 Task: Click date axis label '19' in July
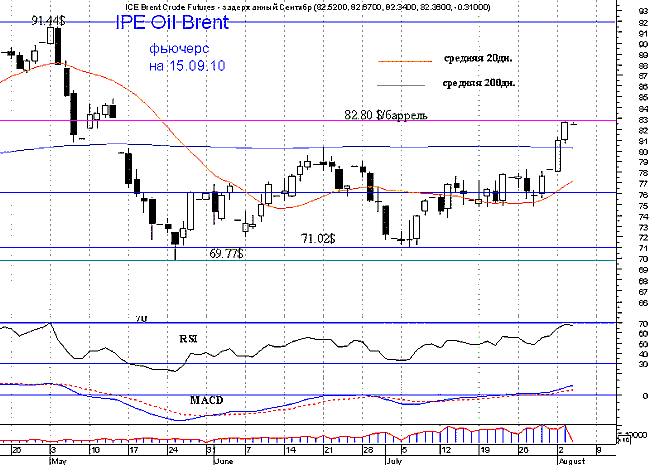click(485, 450)
